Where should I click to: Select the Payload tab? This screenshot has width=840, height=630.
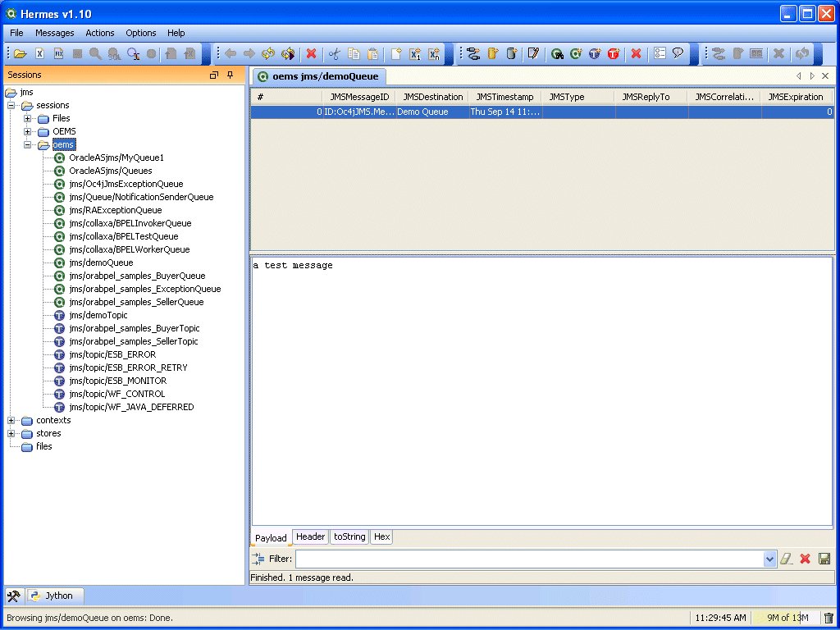271,538
